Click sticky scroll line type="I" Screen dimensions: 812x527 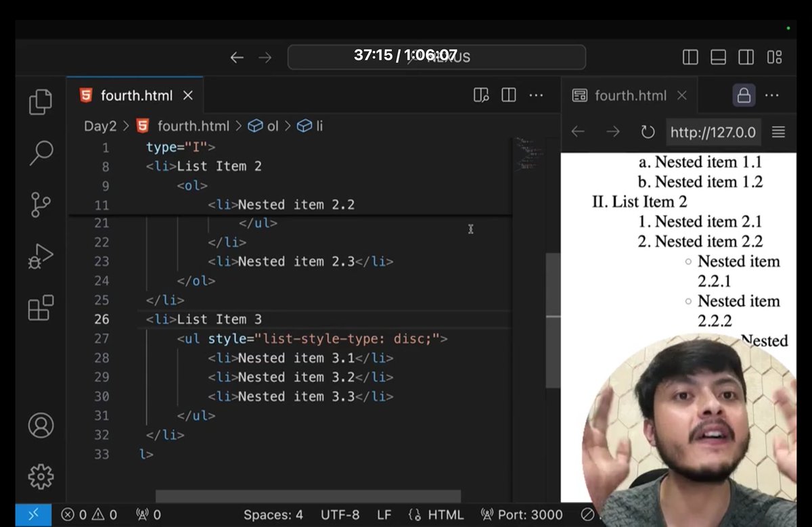pyautogui.click(x=181, y=147)
